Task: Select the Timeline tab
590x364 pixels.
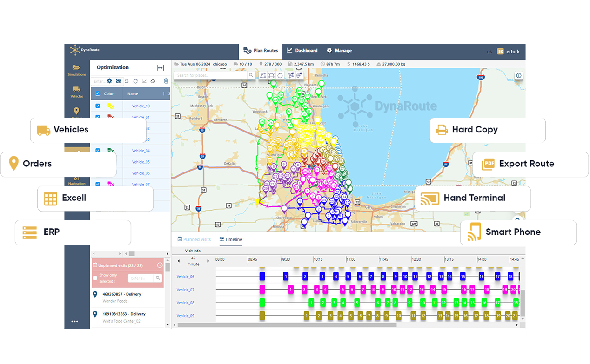Action: [x=231, y=239]
